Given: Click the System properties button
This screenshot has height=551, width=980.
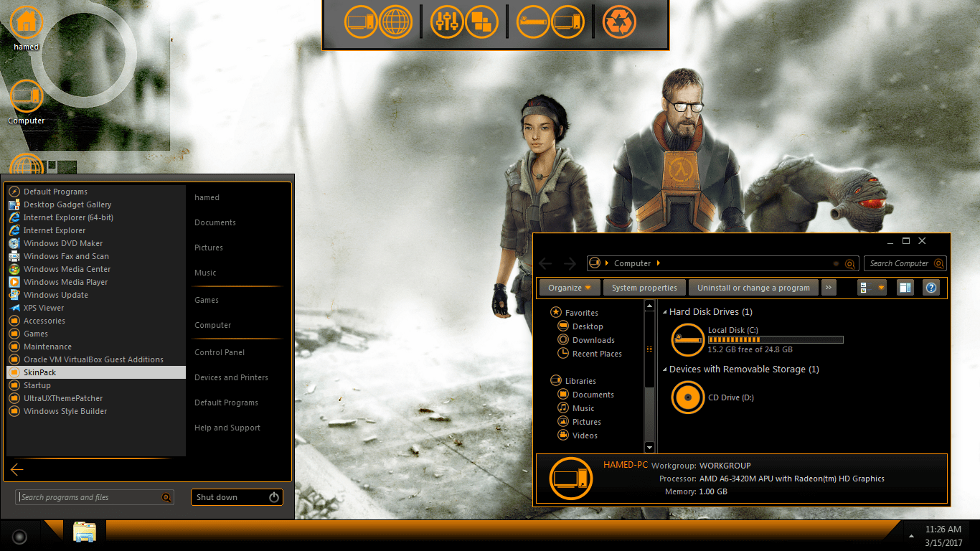Looking at the screenshot, I should point(644,288).
